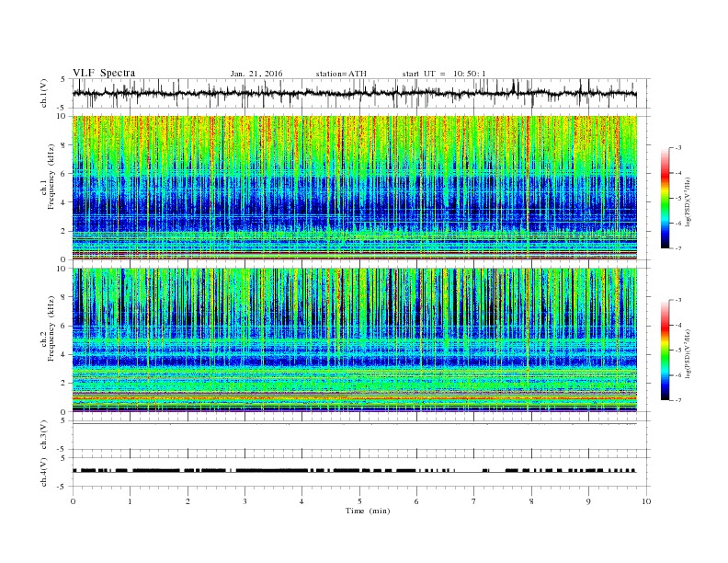728x563 pixels.
Task: Click time-axis tick label "7"
Action: coord(474,501)
